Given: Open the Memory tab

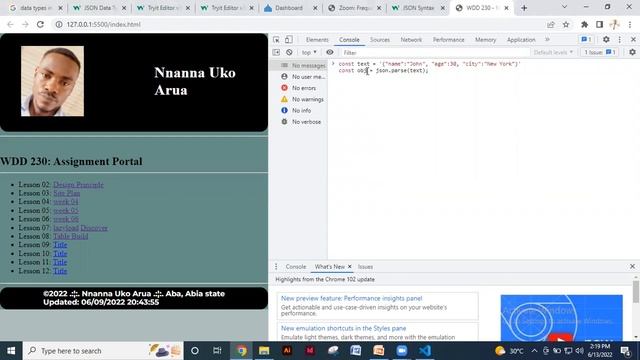Looking at the screenshot, I should click(485, 40).
